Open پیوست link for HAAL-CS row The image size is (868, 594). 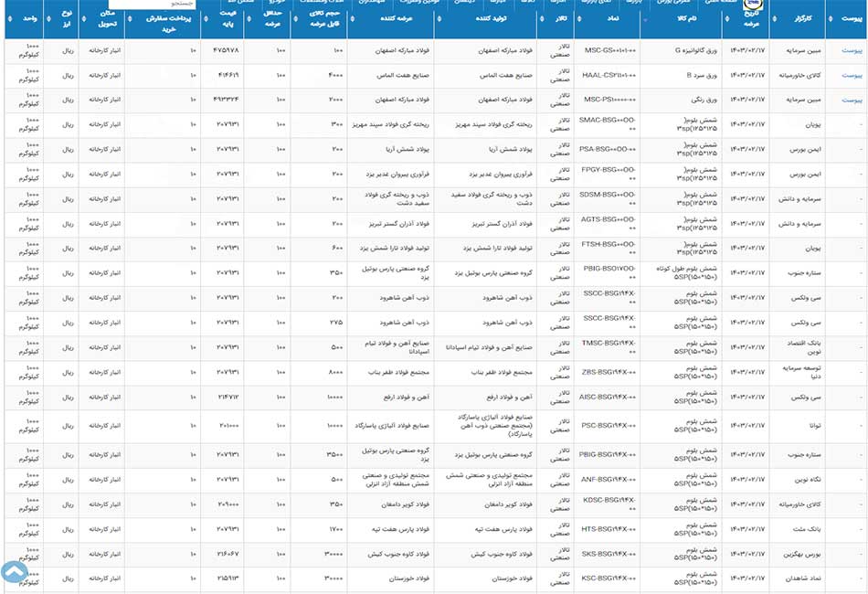click(x=852, y=75)
